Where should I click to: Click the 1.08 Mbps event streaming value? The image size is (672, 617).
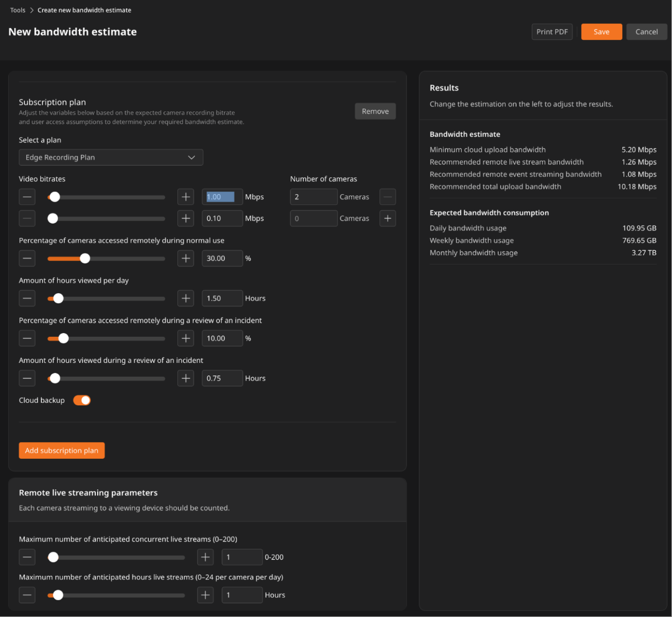pos(639,174)
